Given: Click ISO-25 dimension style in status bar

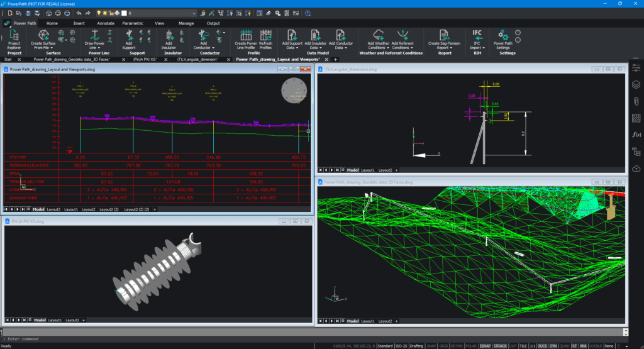Looking at the screenshot, I should click(401, 346).
